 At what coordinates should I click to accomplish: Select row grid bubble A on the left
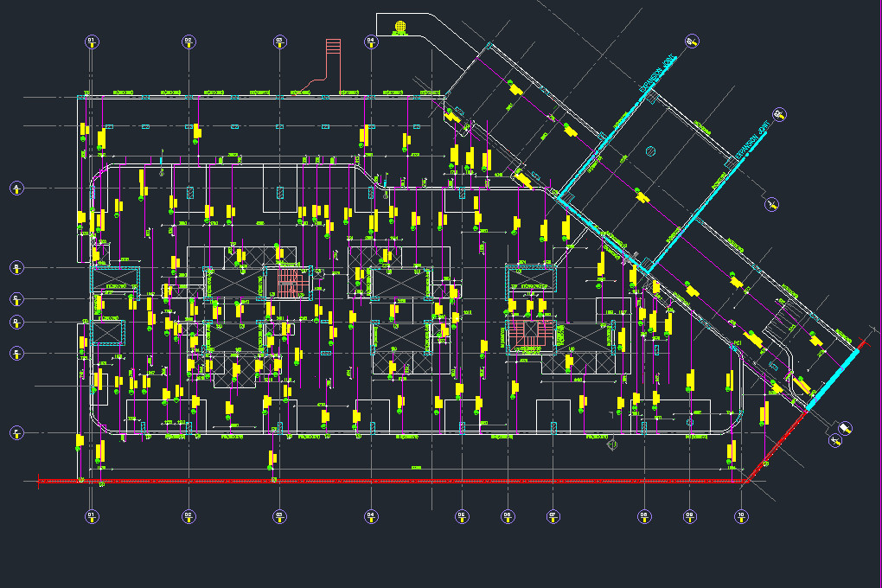17,188
